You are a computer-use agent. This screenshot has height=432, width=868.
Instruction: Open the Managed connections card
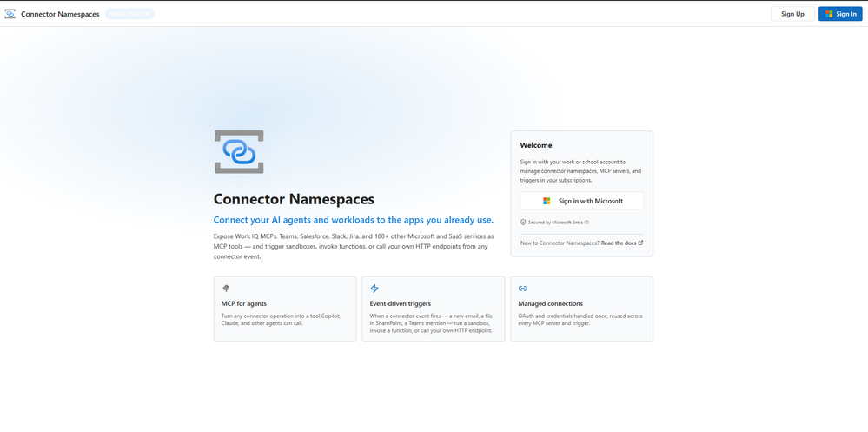click(582, 309)
